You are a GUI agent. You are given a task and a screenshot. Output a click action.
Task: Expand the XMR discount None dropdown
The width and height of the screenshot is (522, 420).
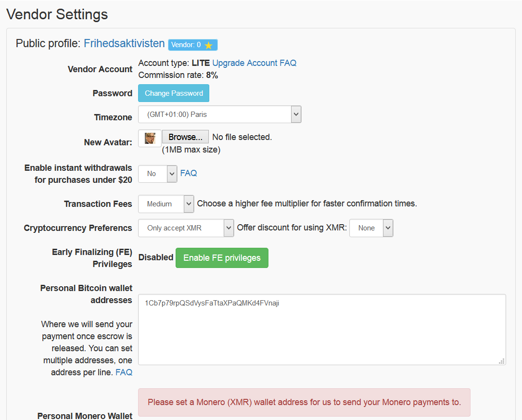tap(371, 228)
